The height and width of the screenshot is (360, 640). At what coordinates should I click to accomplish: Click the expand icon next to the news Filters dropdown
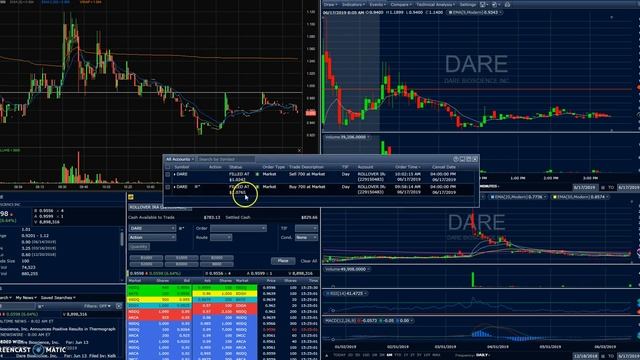coord(119,306)
